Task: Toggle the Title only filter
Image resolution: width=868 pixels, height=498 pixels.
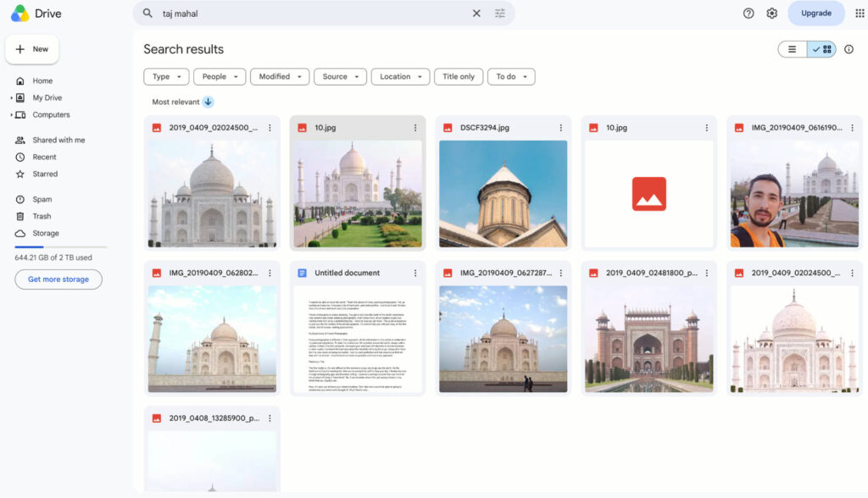Action: pos(459,77)
